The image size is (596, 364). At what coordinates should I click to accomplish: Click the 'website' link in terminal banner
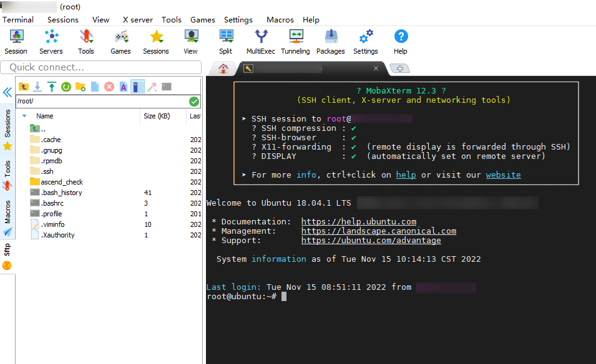(503, 175)
